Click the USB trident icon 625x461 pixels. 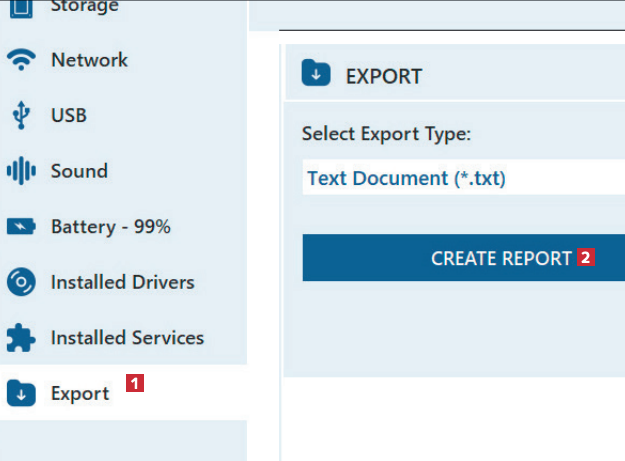point(21,116)
